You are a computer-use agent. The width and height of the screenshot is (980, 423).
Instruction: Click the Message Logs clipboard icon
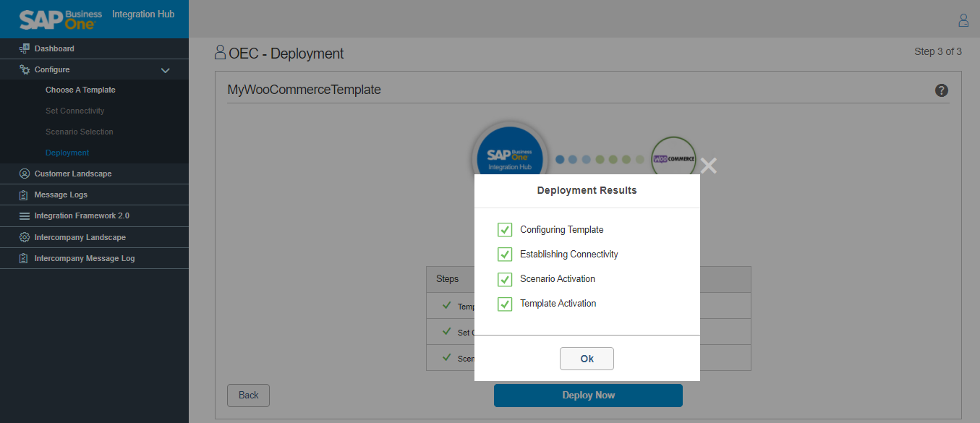25,195
